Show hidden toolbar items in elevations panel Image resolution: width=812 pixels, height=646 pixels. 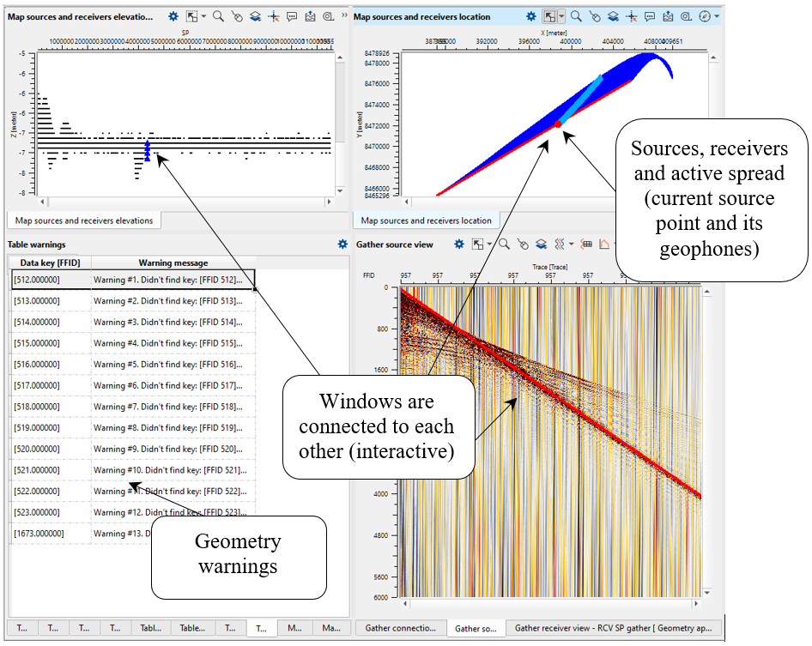(344, 15)
